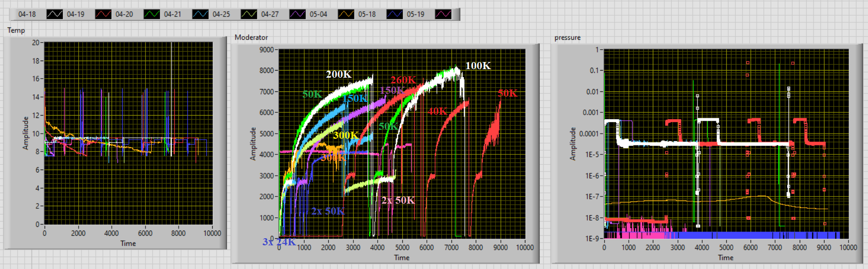Click the 05-19 plot name label
Screen dimensions: 868x269
[416, 14]
